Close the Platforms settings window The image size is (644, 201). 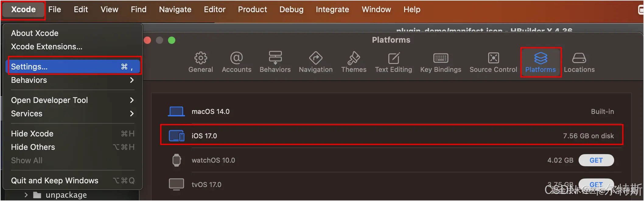tap(147, 40)
